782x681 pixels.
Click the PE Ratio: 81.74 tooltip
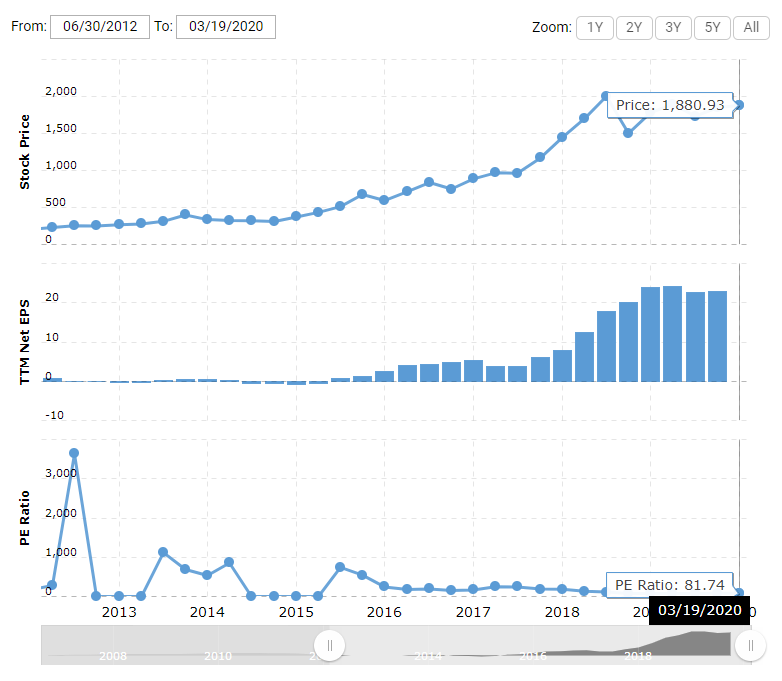pos(669,585)
